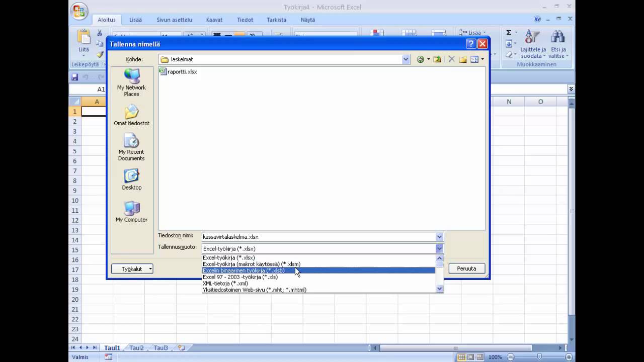The width and height of the screenshot is (644, 362).
Task: Expand the Lisää insert cells dropdown
Action: [484, 33]
